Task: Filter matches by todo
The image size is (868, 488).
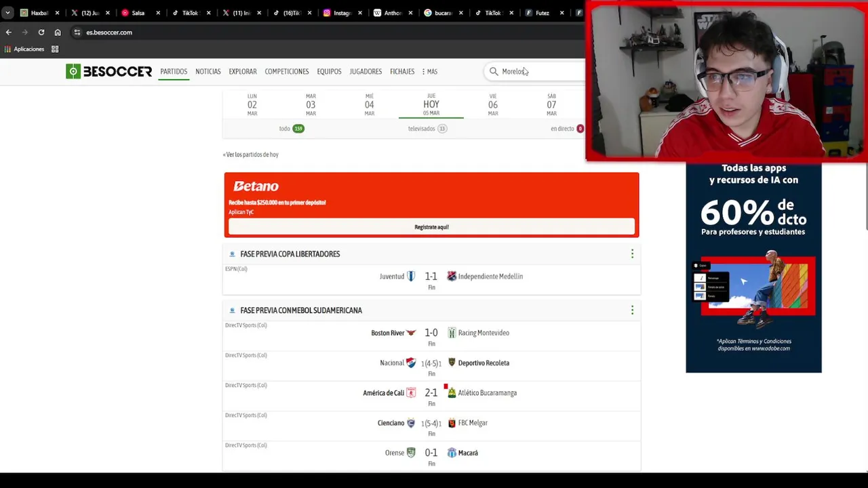Action: (x=292, y=128)
